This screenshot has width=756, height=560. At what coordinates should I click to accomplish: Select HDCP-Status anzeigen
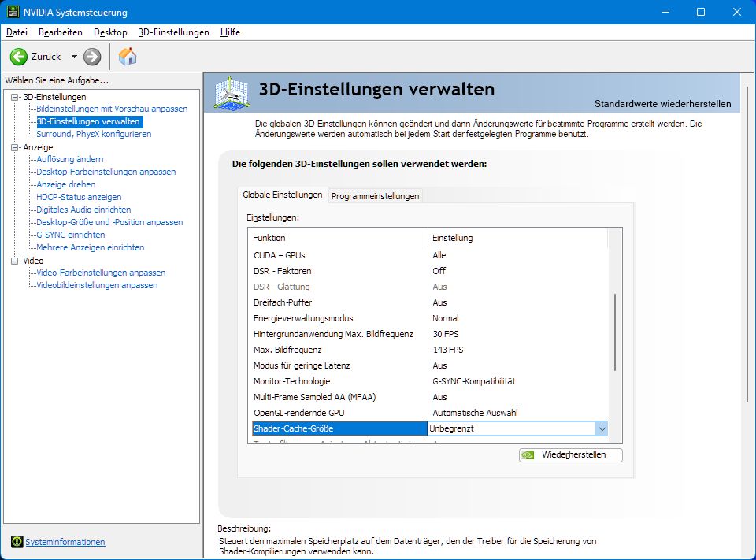(79, 197)
